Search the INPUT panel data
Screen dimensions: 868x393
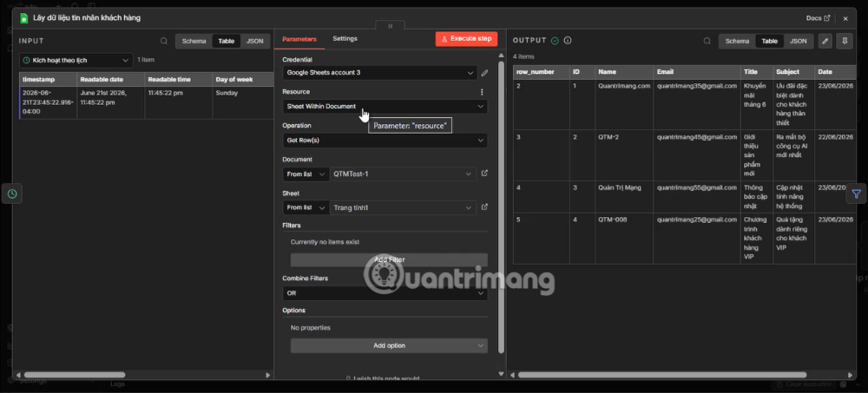164,41
